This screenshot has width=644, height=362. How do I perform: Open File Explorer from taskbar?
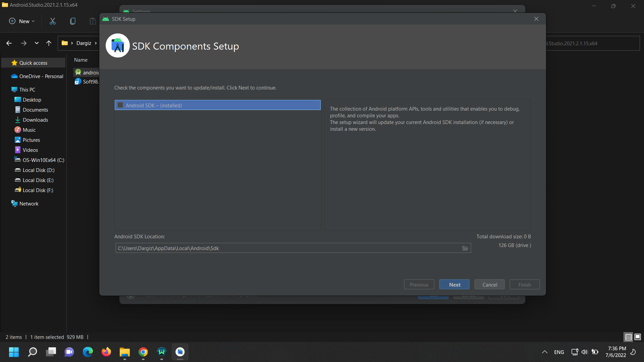125,352
